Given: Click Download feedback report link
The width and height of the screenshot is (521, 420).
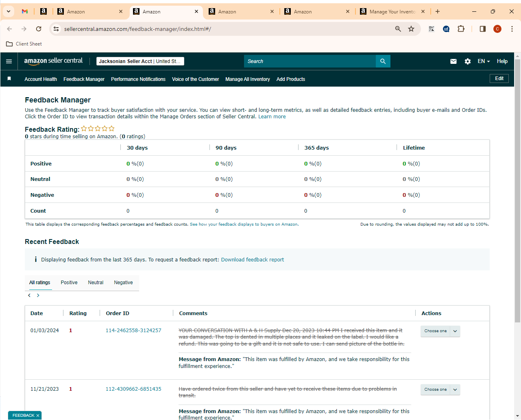Looking at the screenshot, I should tap(253, 260).
